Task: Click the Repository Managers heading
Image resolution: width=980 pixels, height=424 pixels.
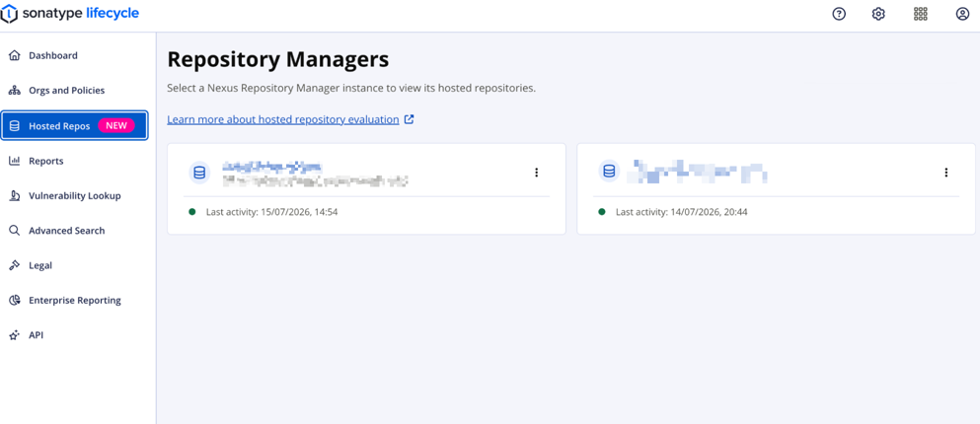Action: click(278, 59)
